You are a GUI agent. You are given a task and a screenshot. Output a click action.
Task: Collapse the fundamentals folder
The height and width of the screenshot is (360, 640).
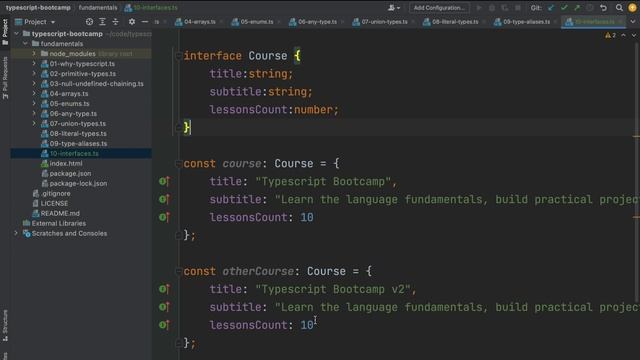pos(25,44)
